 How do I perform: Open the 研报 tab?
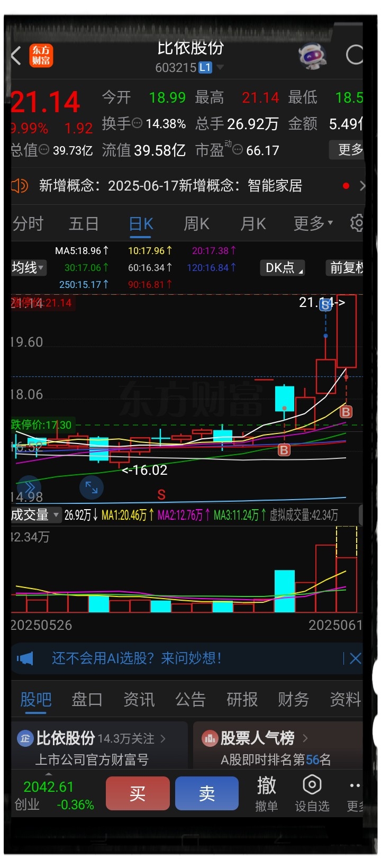242,700
